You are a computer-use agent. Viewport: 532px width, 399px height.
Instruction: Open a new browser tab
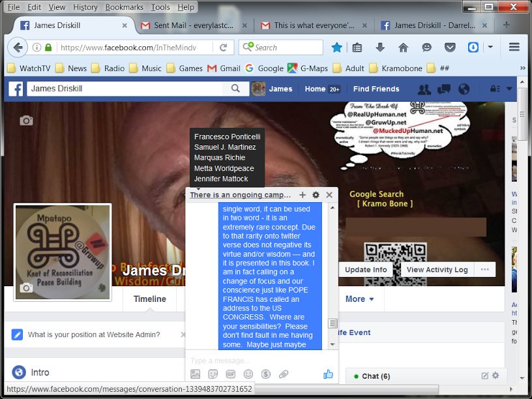(x=506, y=25)
